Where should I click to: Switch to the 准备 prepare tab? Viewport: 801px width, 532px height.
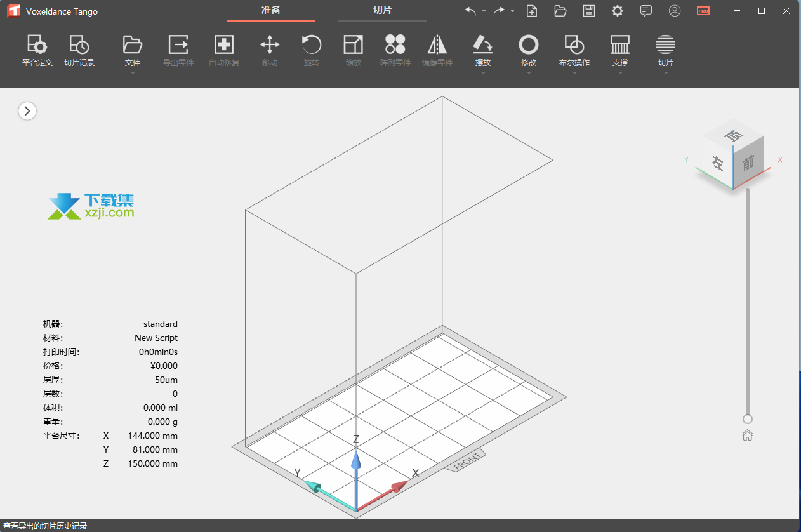[271, 11]
